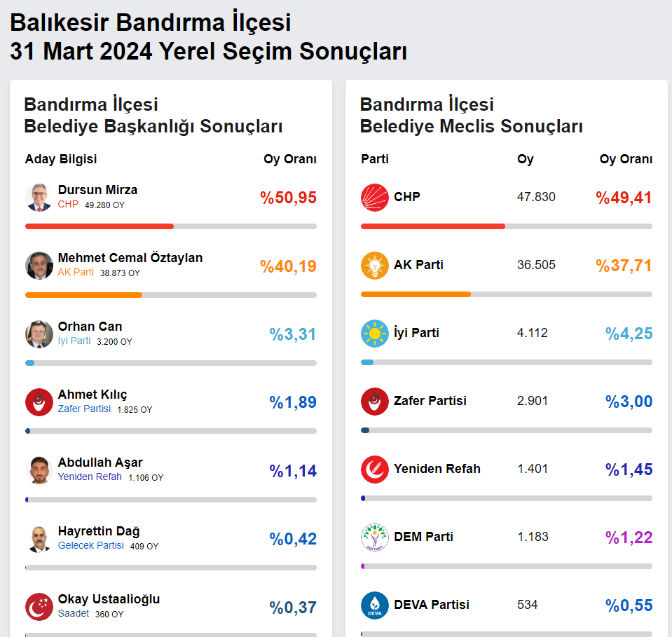Click Zafer Partisi logo beside Ahmet Kılıç
Screen dimensions: 672x637
pyautogui.click(x=39, y=402)
